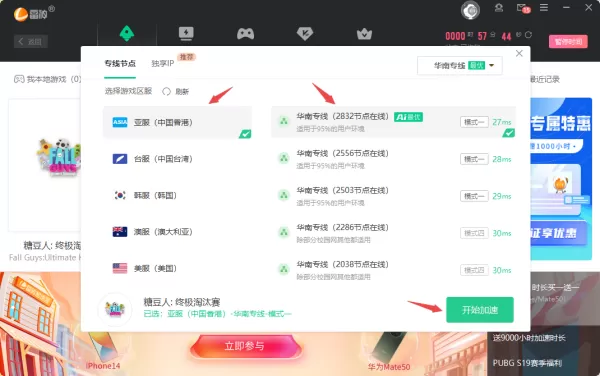
Task: Click the 糖豆人: 终极淘汰赛 title in the dialog
Action: tap(182, 302)
